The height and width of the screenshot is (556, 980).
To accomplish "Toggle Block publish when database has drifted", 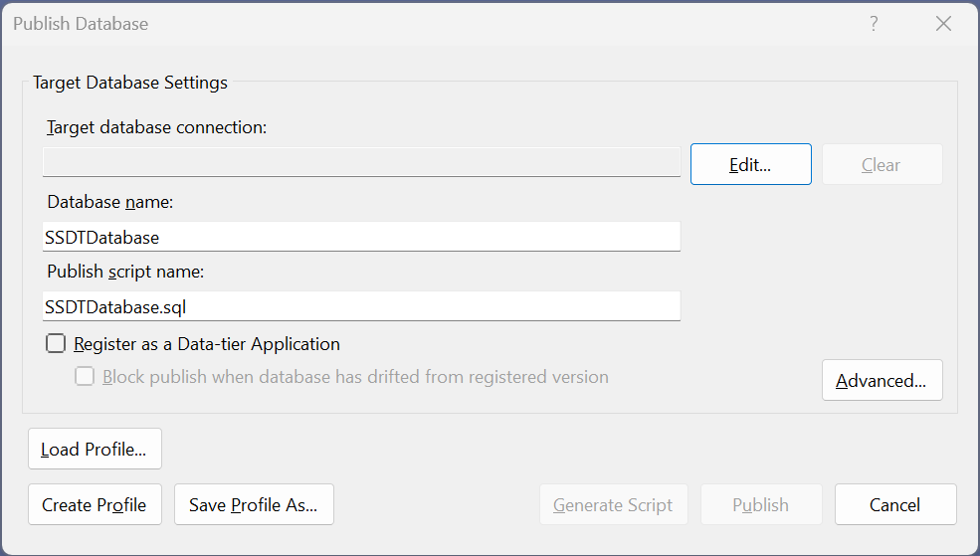I will point(86,377).
